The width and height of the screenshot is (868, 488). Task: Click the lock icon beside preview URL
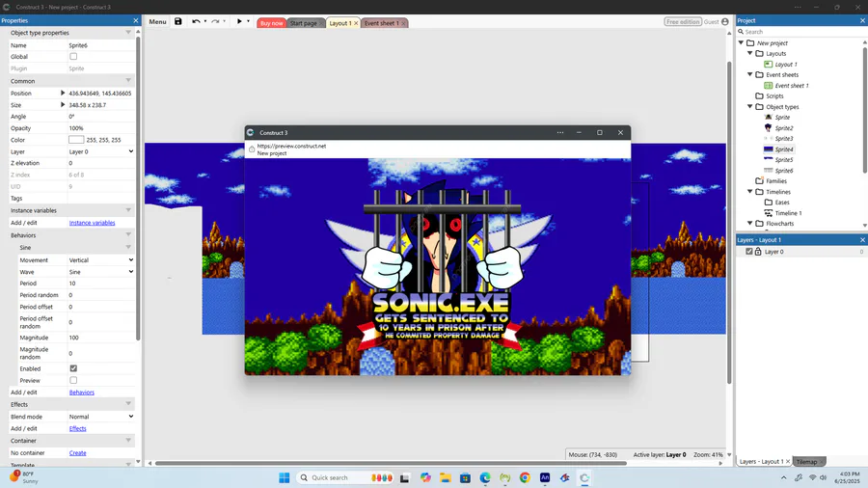coord(252,149)
